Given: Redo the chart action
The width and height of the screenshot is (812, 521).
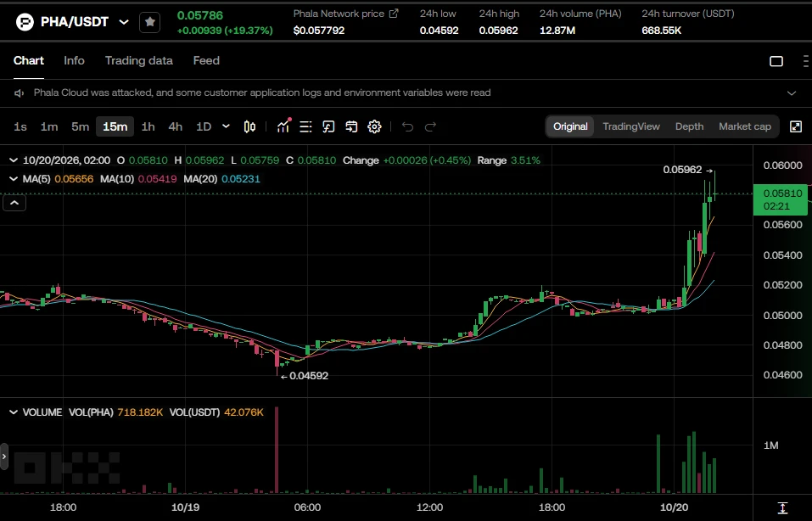Looking at the screenshot, I should point(430,127).
